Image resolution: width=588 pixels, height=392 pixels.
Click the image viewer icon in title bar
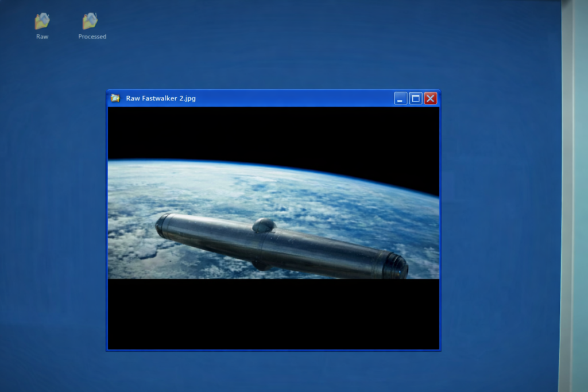click(x=115, y=98)
